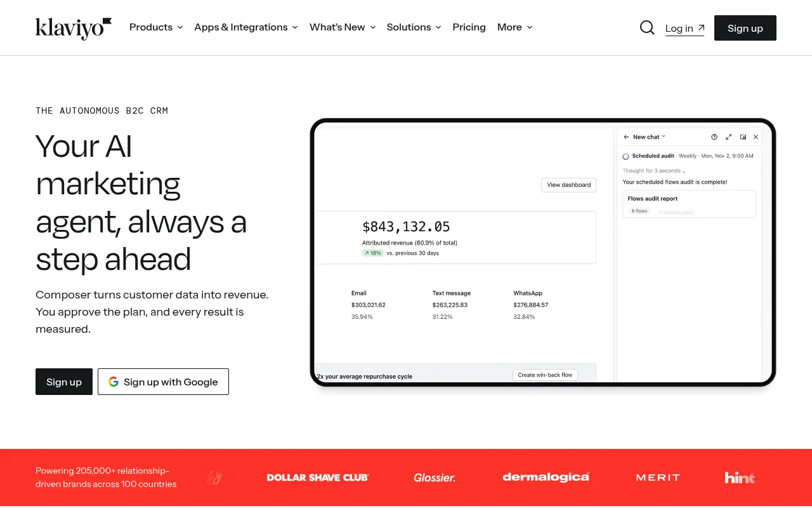Click the Create win-back flow button
This screenshot has height=508, width=812.
pyautogui.click(x=545, y=375)
